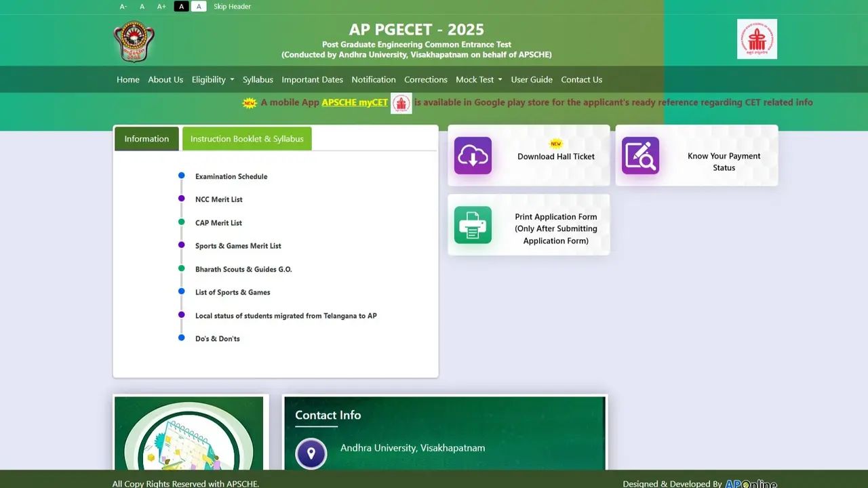Screen dimensions: 868x488
Task: Open the Mock Test dropdown
Action: 478,79
